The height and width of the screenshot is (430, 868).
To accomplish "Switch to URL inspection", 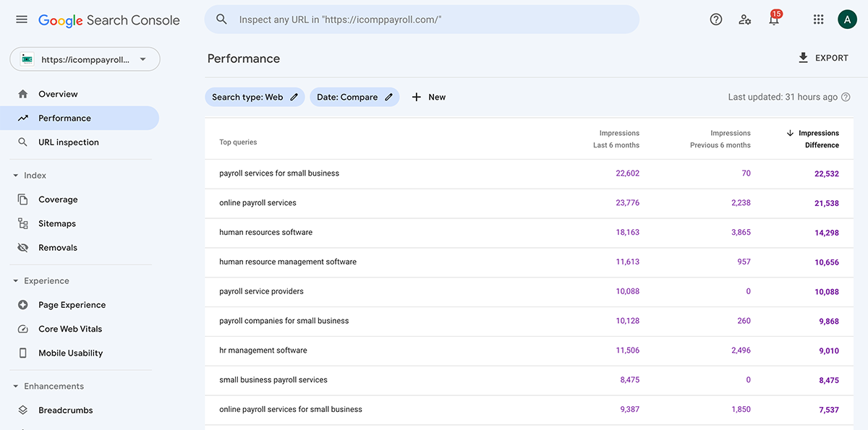I will pos(69,142).
